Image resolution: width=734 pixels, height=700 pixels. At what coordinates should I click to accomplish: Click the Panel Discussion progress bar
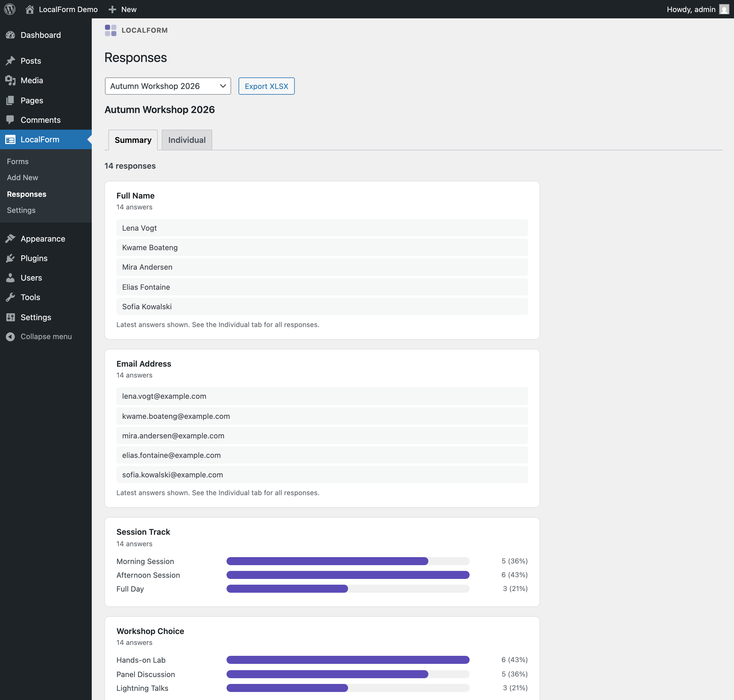click(x=348, y=674)
